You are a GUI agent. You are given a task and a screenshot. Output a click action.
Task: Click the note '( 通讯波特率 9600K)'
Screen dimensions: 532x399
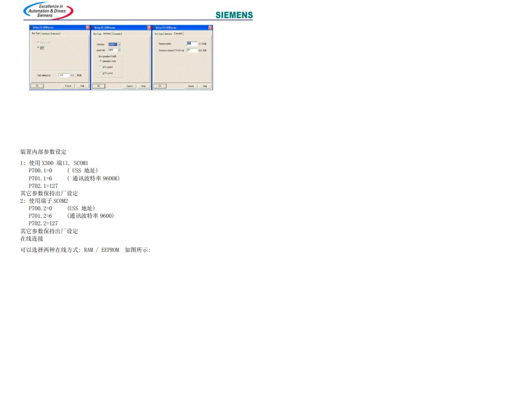tap(94, 178)
